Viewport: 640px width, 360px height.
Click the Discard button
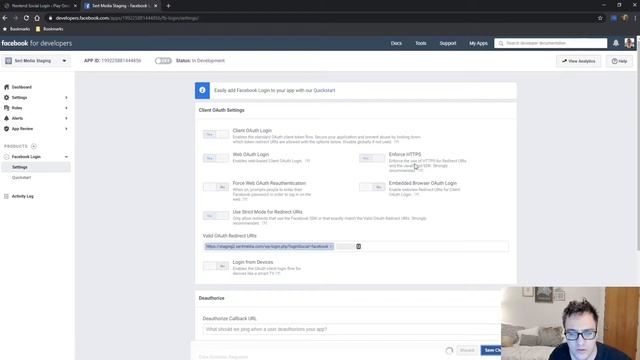pyautogui.click(x=467, y=350)
